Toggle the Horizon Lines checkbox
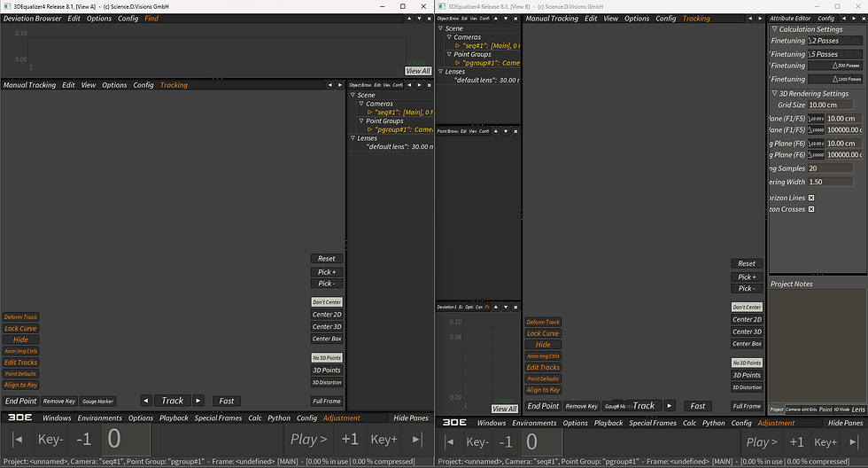The image size is (868, 468). pos(811,198)
